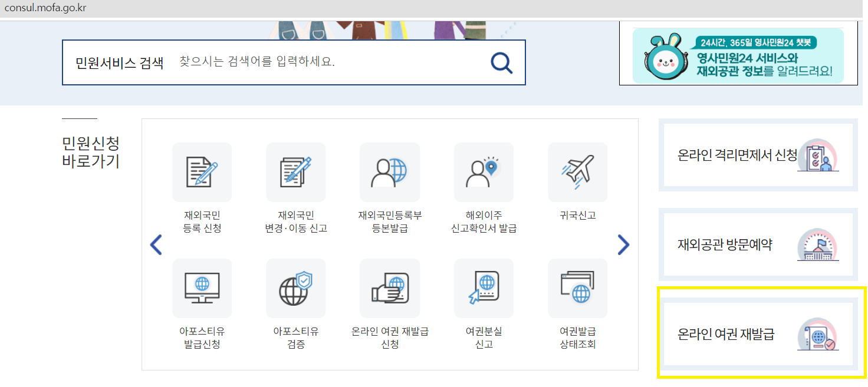Show previous shortcuts with left arrow
This screenshot has width=868, height=387.
[156, 244]
